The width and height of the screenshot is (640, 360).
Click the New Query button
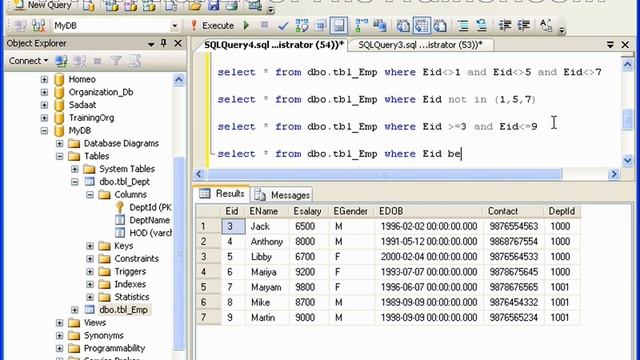pos(43,5)
